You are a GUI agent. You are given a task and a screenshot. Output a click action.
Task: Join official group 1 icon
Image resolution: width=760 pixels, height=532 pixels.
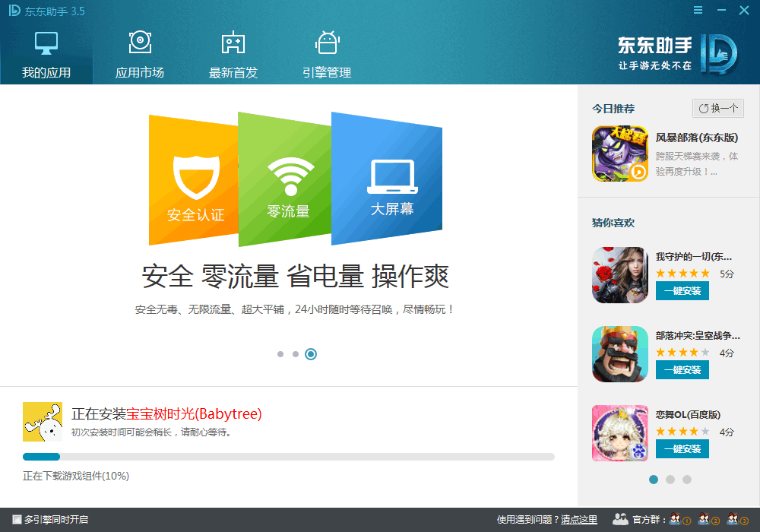click(x=679, y=519)
